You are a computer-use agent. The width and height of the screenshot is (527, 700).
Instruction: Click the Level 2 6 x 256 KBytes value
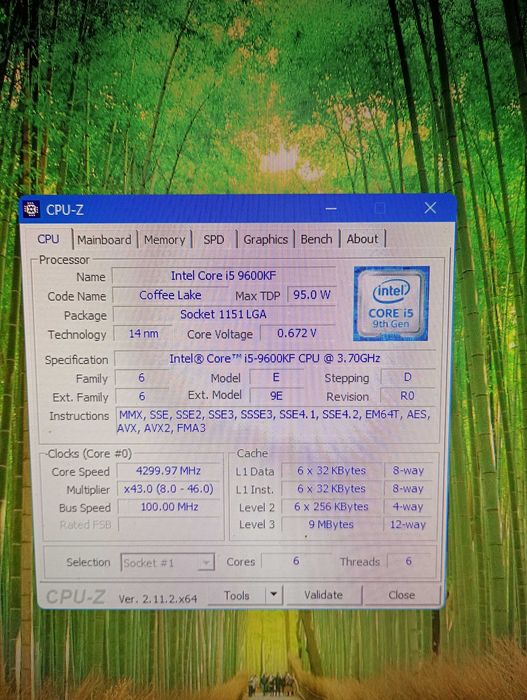tap(331, 507)
